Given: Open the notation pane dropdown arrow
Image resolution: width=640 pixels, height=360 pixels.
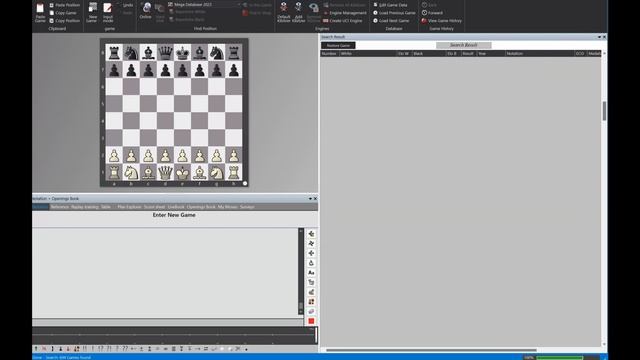Looking at the screenshot, I should point(310,199).
